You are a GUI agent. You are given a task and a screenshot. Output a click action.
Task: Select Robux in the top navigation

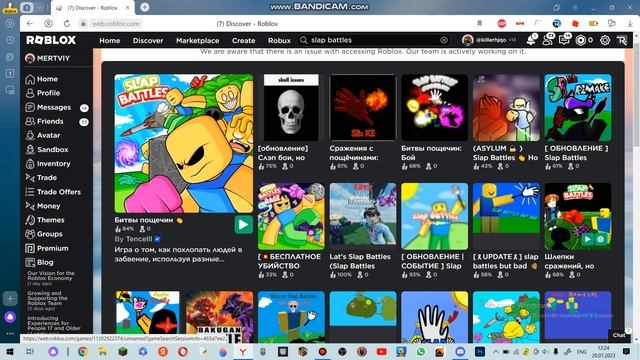pos(279,40)
